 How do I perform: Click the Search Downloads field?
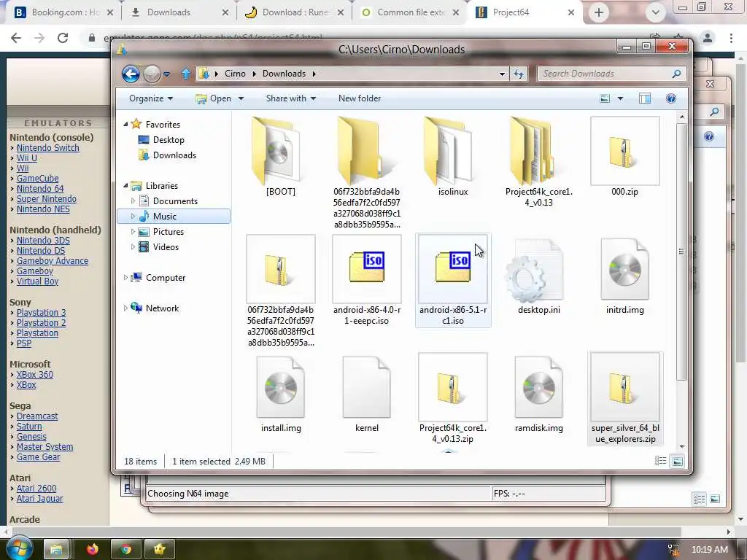pyautogui.click(x=612, y=74)
